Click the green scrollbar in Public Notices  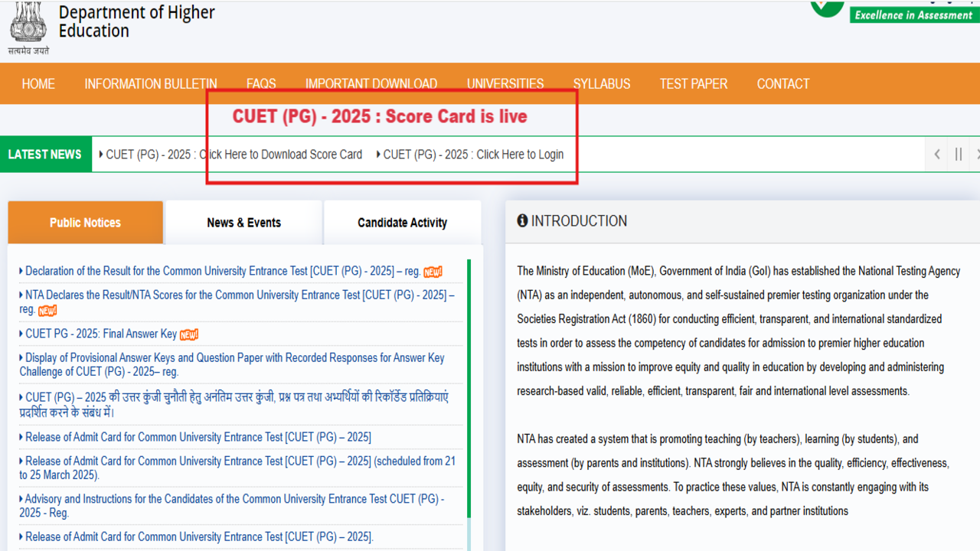tap(469, 383)
